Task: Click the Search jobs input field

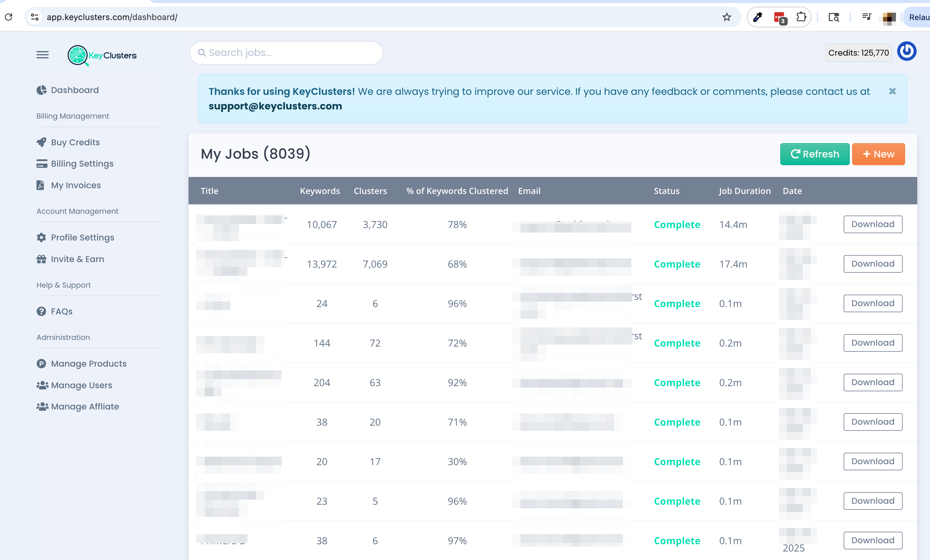Action: [x=286, y=53]
